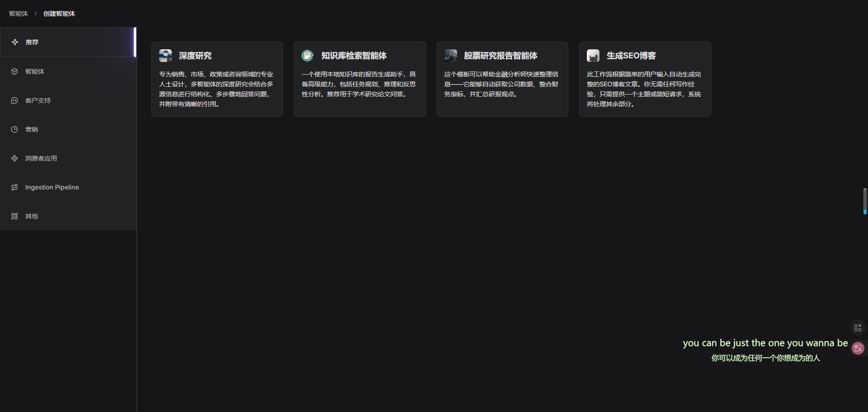Click the 创建智能体 breadcrumb text
Screen dimensions: 868x412
59,14
